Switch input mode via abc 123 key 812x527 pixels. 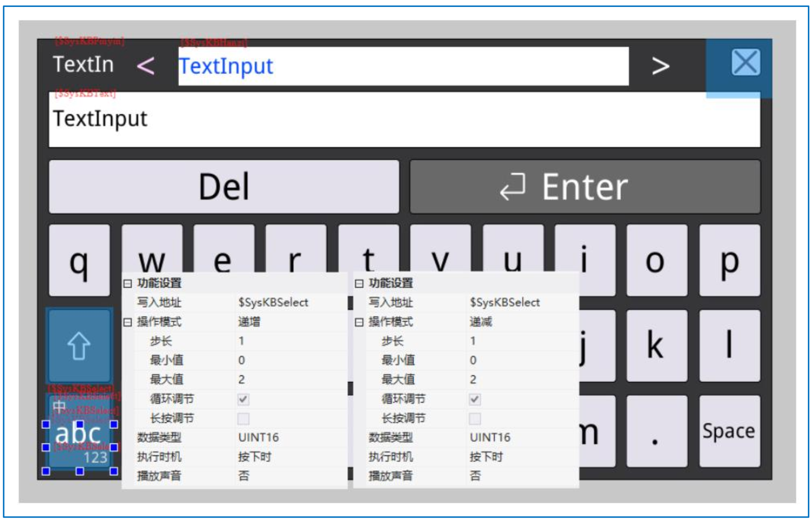point(79,441)
